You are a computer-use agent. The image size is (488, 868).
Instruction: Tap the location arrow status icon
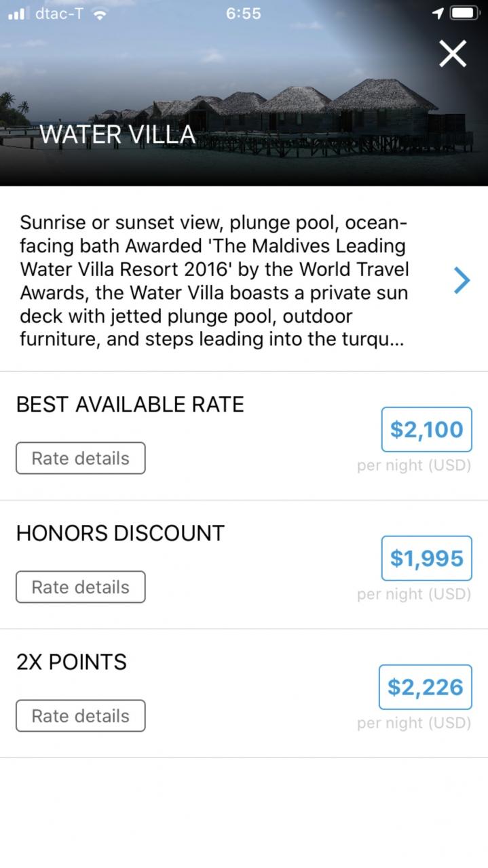(438, 14)
